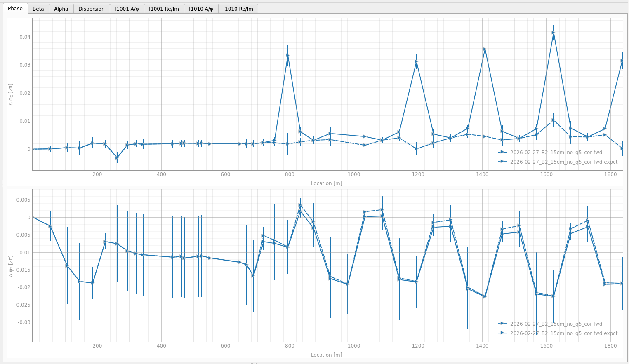Viewport: 629px width, 364px height.
Task: Click upper plot peak marker near 1200 m
Action: (x=417, y=61)
